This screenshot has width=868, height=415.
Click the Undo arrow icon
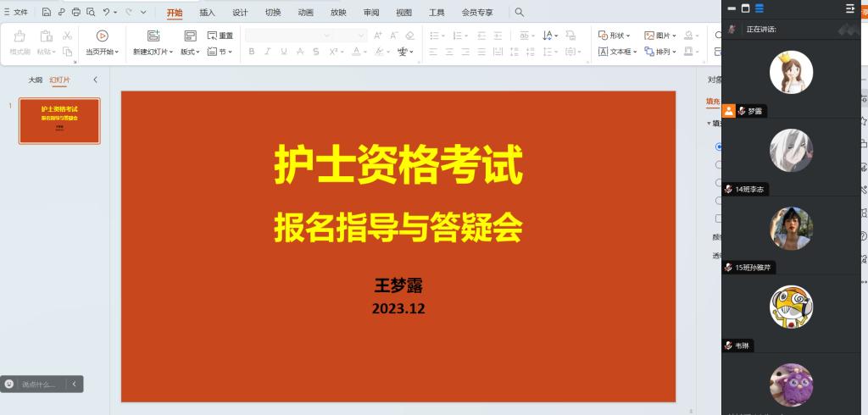106,12
